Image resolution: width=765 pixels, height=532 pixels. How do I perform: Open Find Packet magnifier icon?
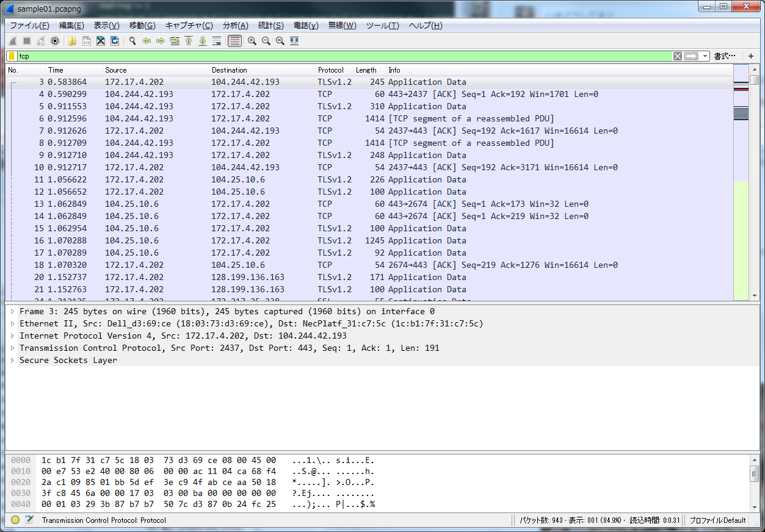(132, 41)
